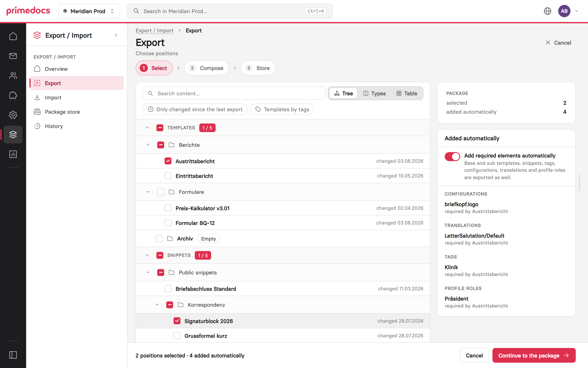Click the primedocs logo

click(28, 11)
